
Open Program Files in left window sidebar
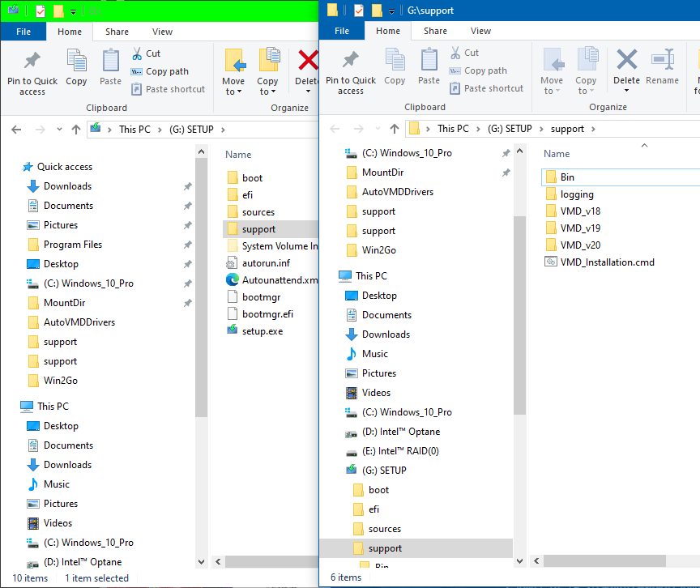72,245
